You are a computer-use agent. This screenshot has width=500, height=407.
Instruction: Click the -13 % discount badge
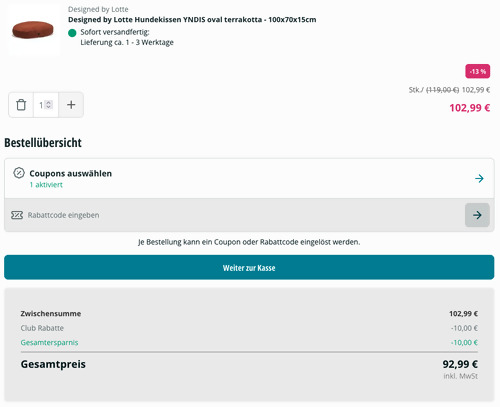(x=478, y=71)
